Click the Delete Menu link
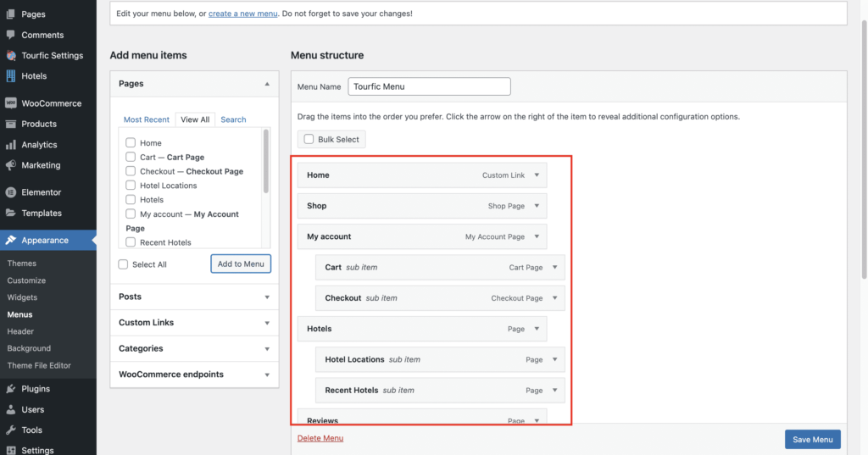Screen dimensions: 868x455 pos(320,438)
